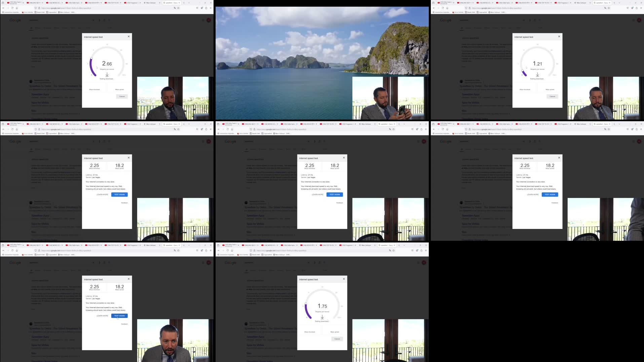Screen dimensions: 644x362
Task: Open Lagerartikel bookmark in the 1.75 frame
Action: (267, 255)
